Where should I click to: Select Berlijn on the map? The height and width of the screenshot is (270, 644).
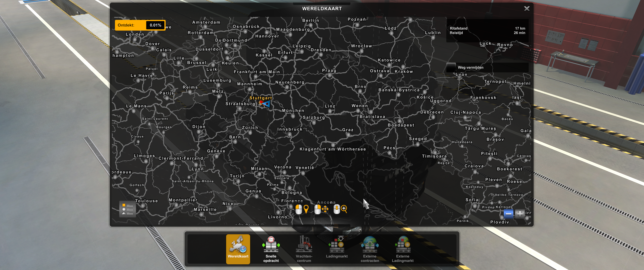pyautogui.click(x=311, y=21)
